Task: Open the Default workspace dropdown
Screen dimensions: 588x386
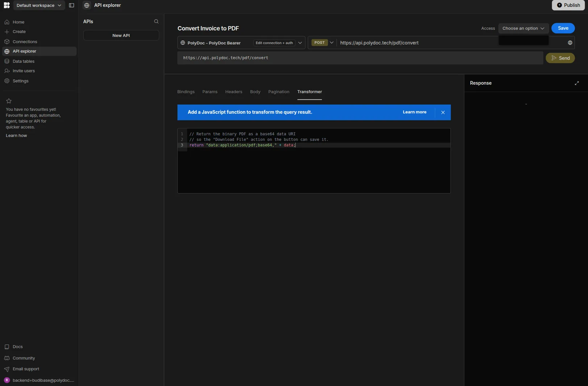Action: click(39, 5)
